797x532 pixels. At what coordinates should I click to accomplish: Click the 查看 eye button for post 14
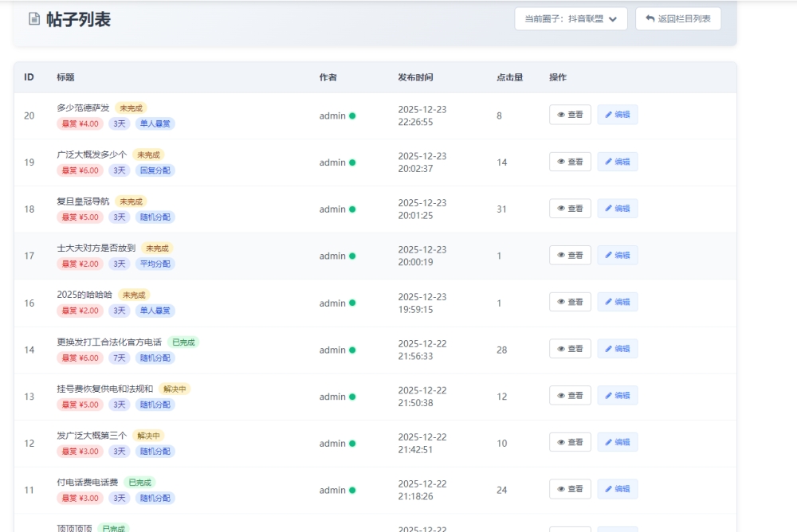coord(570,349)
